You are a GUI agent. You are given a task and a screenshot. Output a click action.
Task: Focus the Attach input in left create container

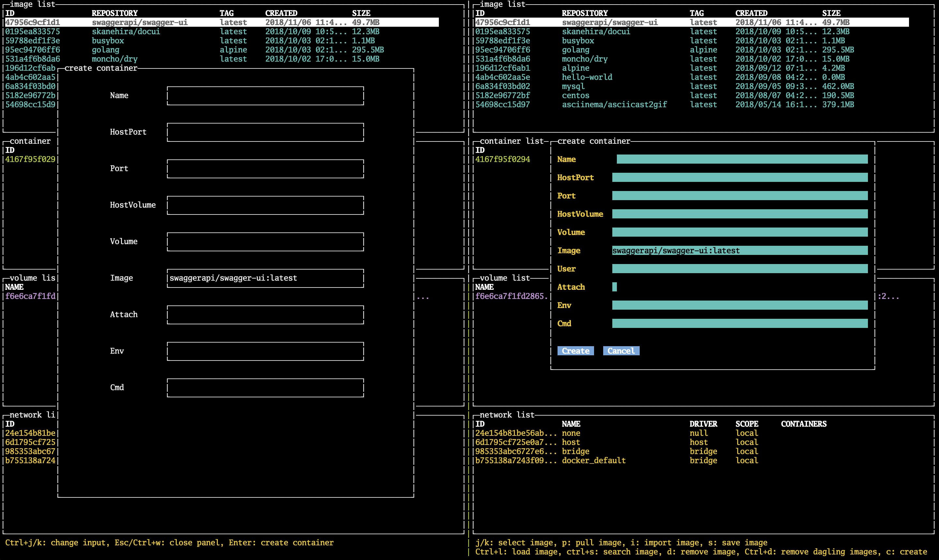tap(265, 315)
